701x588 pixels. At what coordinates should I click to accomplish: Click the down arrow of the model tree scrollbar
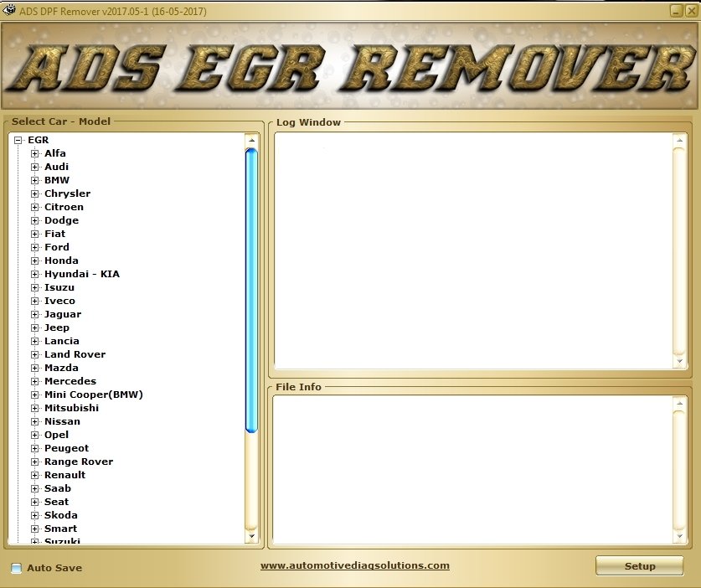click(251, 534)
